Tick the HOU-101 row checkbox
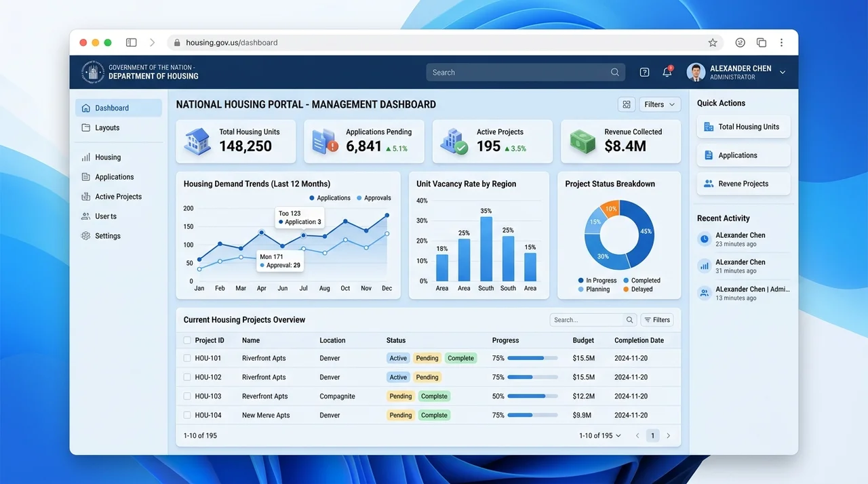This screenshot has height=484, width=868. [187, 358]
